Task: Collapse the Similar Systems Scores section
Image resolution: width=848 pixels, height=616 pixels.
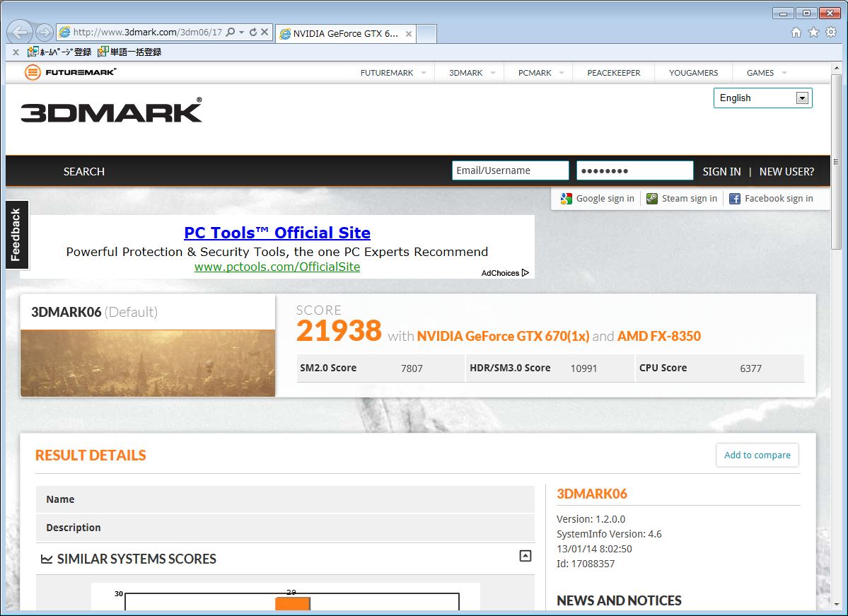Action: tap(525, 555)
